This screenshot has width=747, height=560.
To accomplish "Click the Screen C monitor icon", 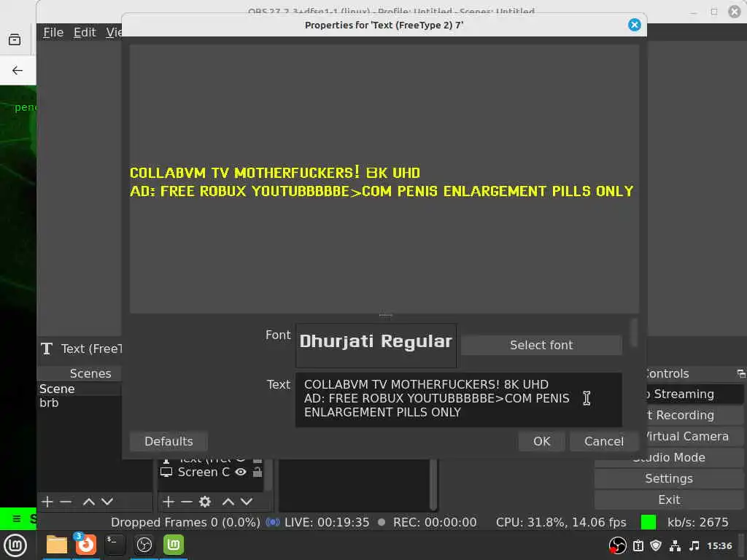I will [x=166, y=472].
